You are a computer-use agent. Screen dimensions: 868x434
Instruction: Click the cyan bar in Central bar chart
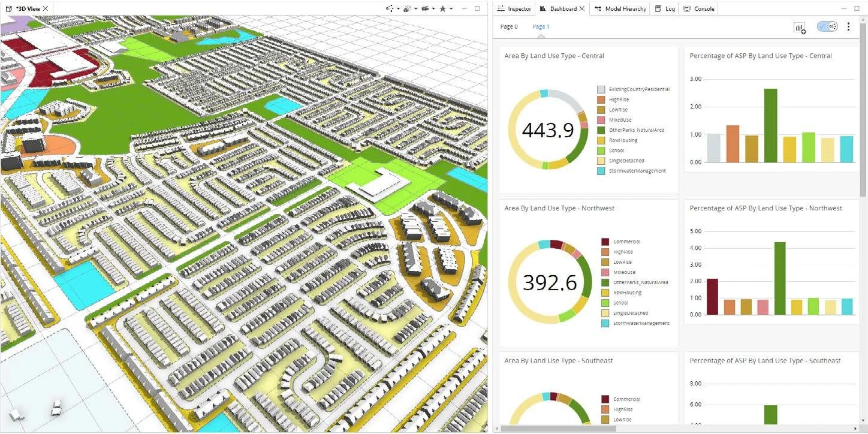(x=846, y=149)
